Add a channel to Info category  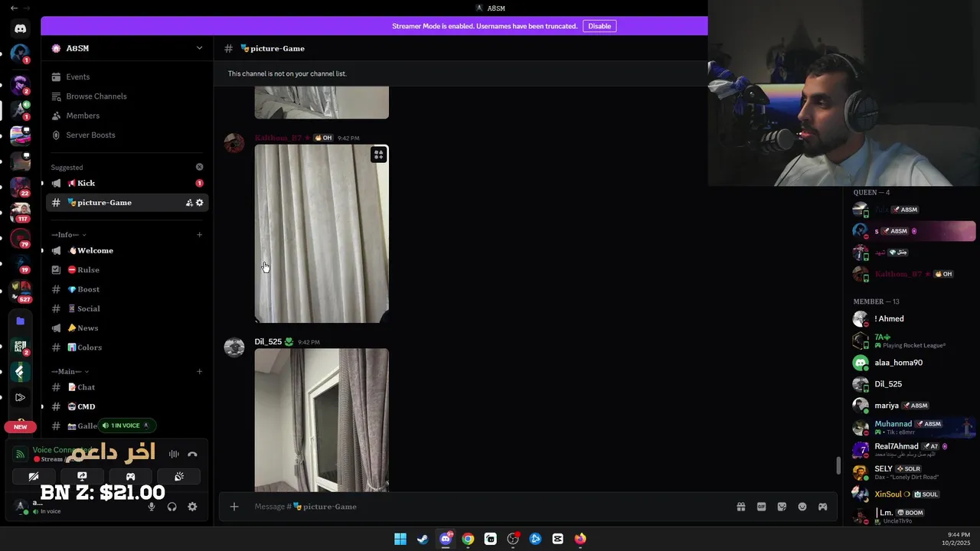pos(199,235)
